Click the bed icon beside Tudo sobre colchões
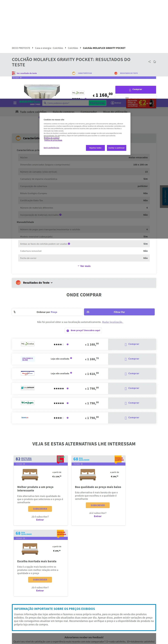 [17, 112]
